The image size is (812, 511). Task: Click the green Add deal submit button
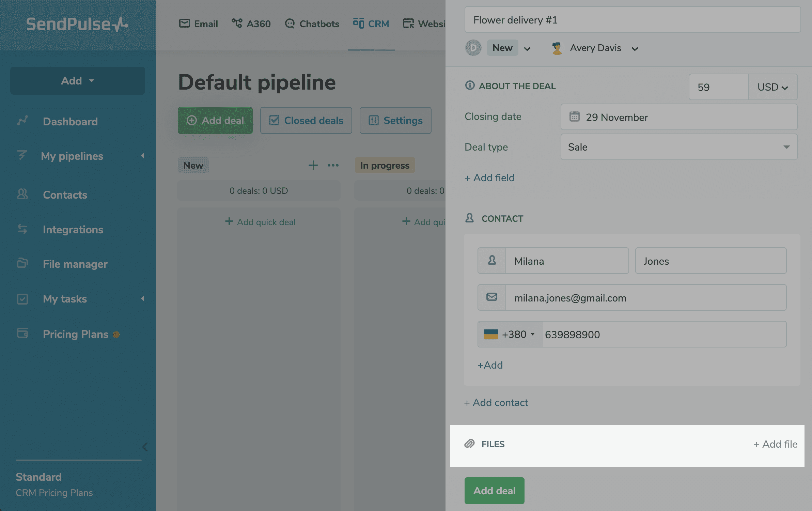[494, 491]
